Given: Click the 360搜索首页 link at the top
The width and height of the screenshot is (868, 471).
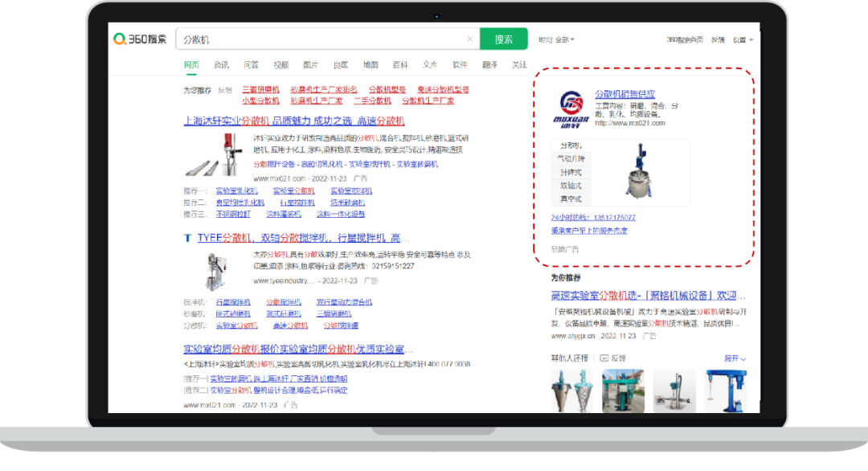Looking at the screenshot, I should click(685, 40).
